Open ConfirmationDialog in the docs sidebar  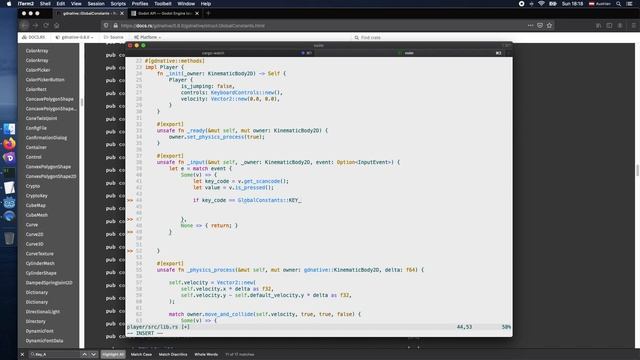pyautogui.click(x=46, y=138)
